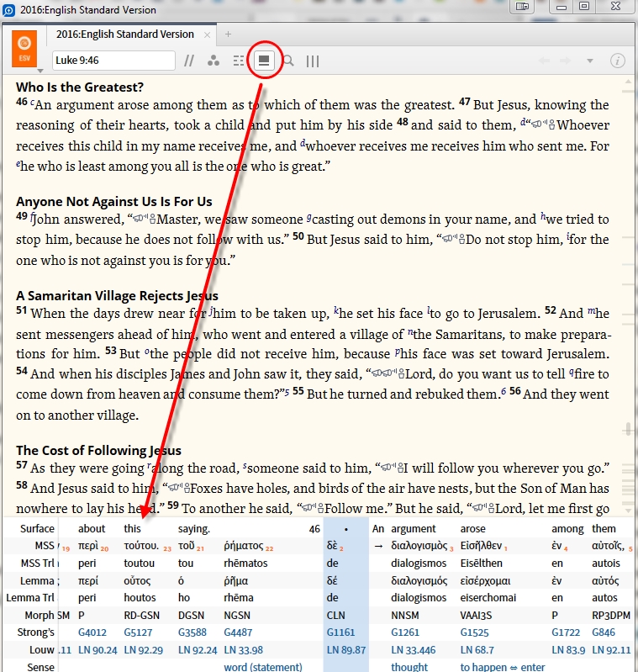Click heading 'The Cost of Following Jesus'

98,451
